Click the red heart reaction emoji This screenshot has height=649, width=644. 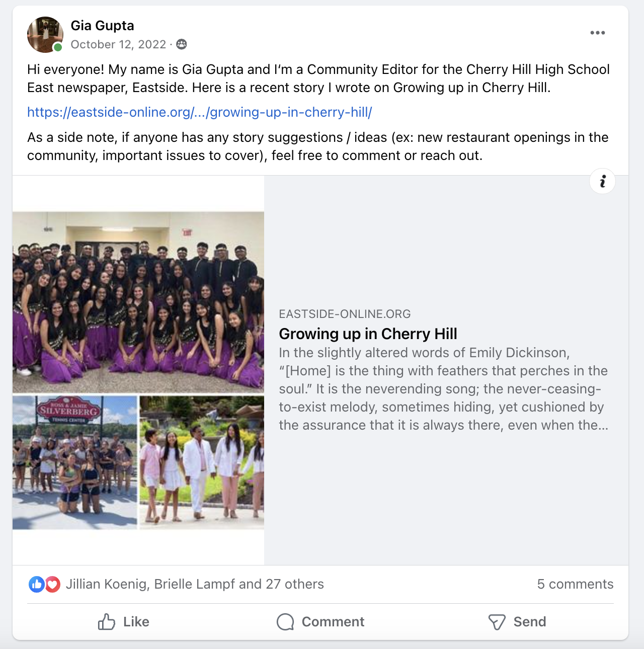point(52,584)
